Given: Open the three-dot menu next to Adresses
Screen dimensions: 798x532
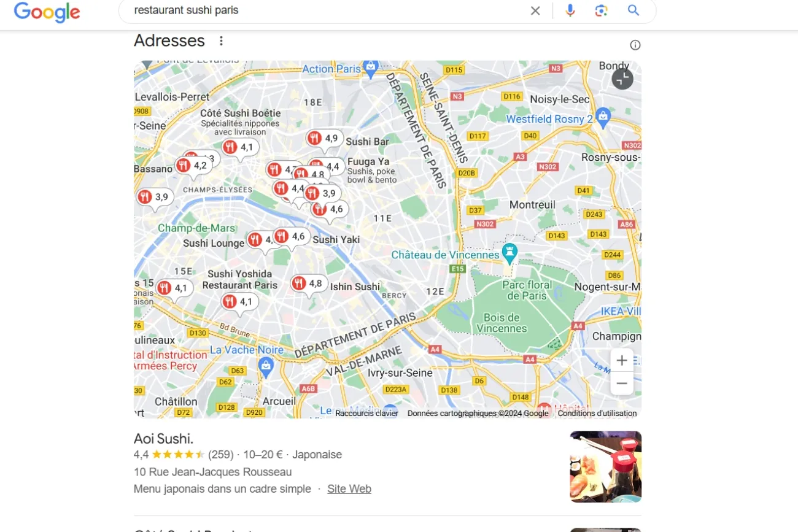Looking at the screenshot, I should [222, 41].
